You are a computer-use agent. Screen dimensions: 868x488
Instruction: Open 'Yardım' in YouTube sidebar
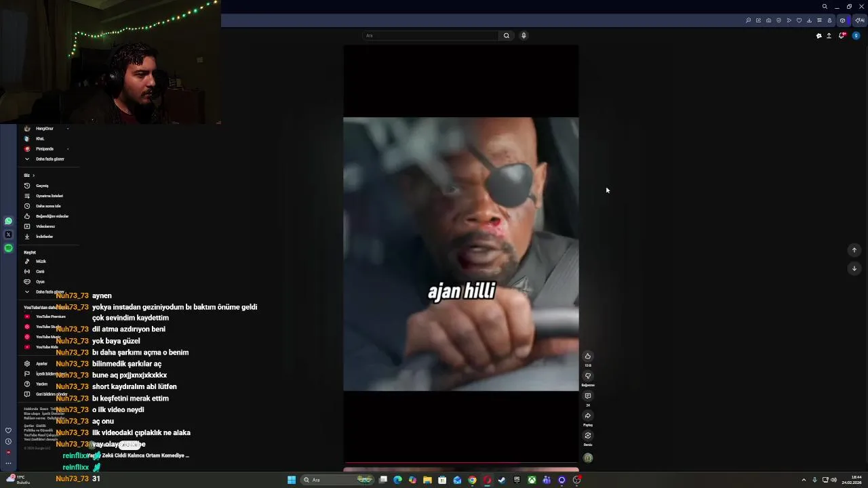click(41, 384)
